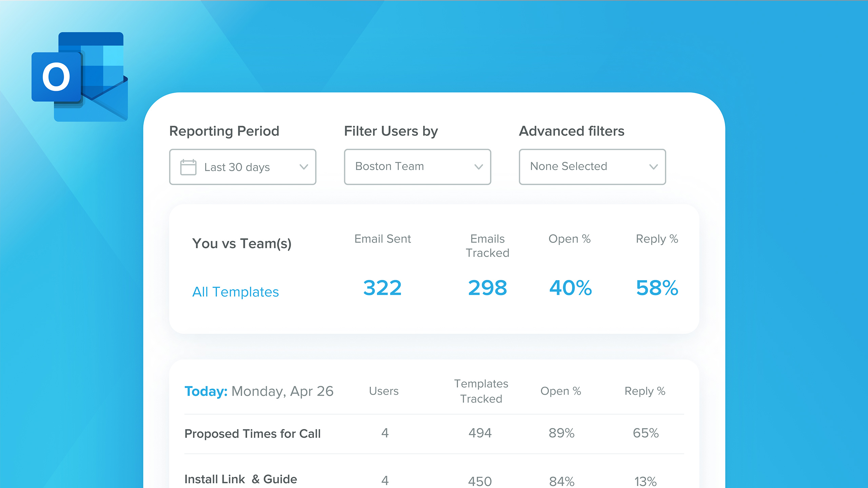This screenshot has height=488, width=868.
Task: Click the Templates Tracked column header
Action: pos(481,391)
